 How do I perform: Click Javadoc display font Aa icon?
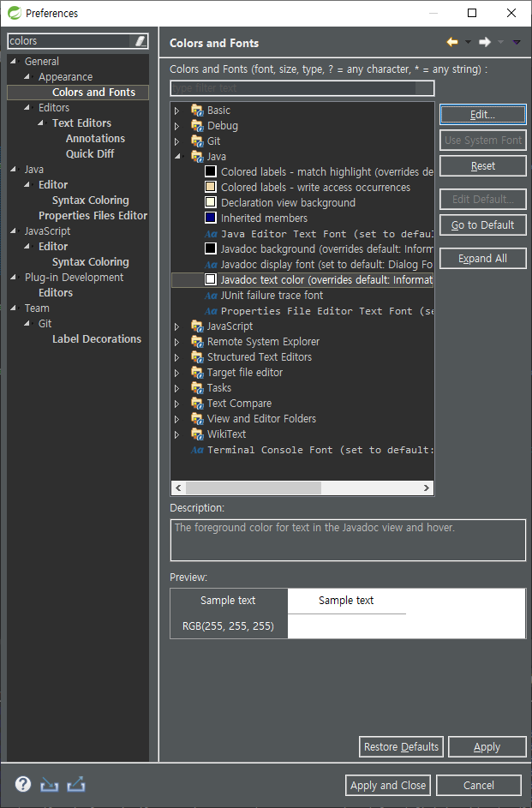(x=211, y=265)
